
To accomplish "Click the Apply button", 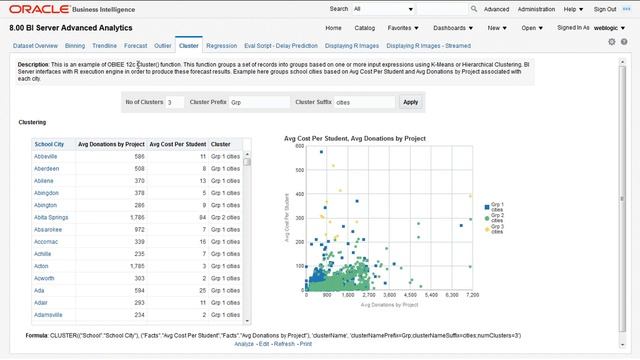I will (411, 102).
